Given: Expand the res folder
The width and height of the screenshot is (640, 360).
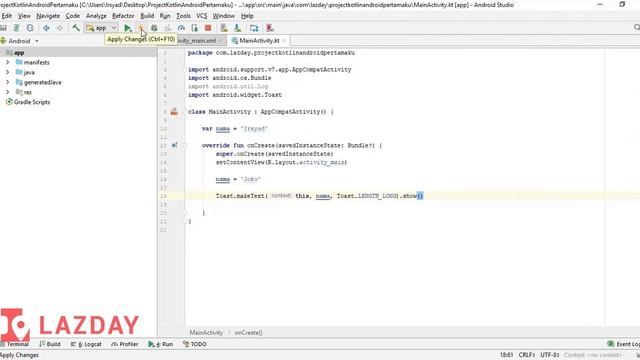Looking at the screenshot, I should (7, 92).
